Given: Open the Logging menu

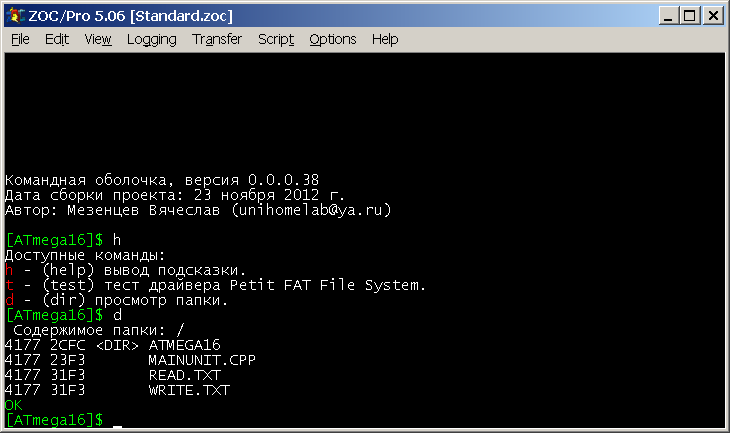Looking at the screenshot, I should pyautogui.click(x=151, y=39).
